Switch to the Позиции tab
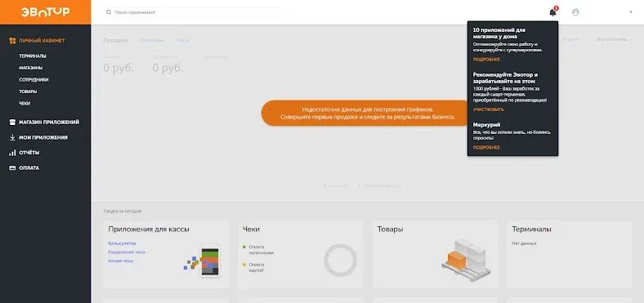 (x=152, y=40)
